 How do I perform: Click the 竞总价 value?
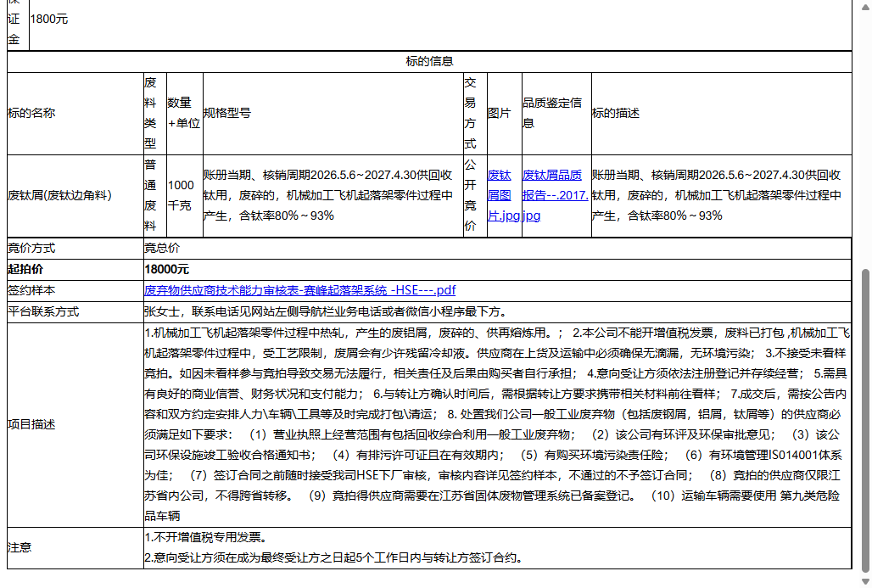(162, 248)
